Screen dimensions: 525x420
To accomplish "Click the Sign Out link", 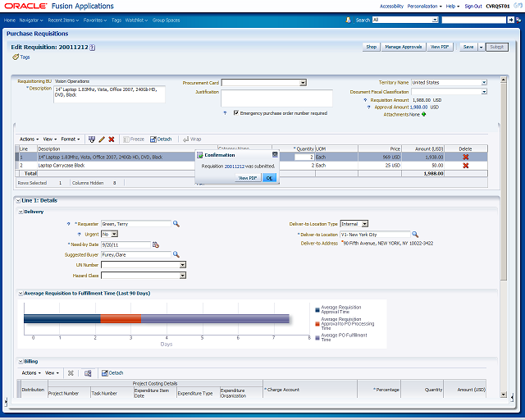I will coord(473,7).
